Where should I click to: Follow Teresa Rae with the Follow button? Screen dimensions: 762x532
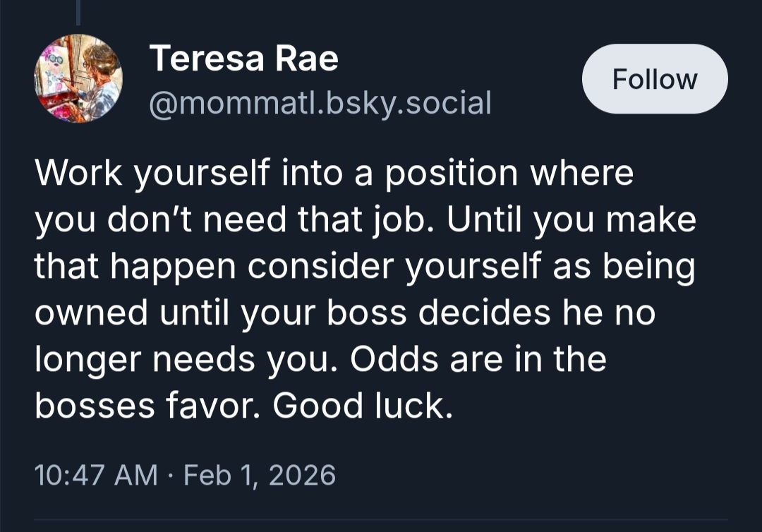coord(654,79)
